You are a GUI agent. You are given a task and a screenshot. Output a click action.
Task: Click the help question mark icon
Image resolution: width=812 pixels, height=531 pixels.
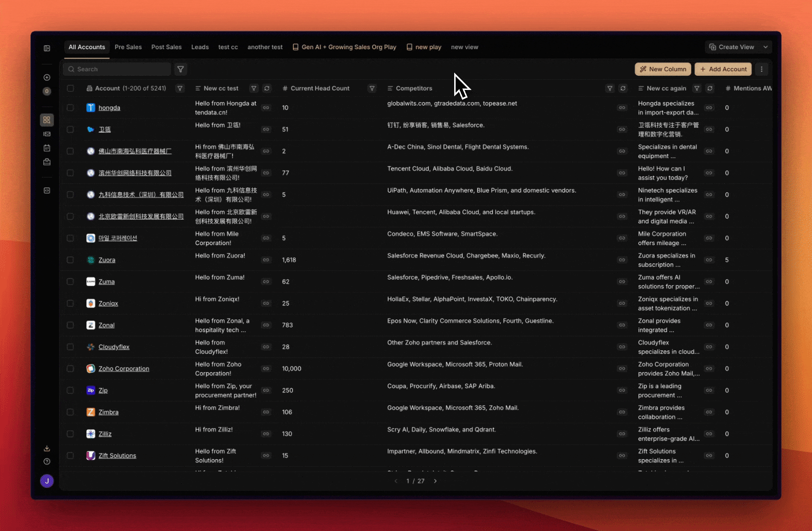tap(47, 462)
